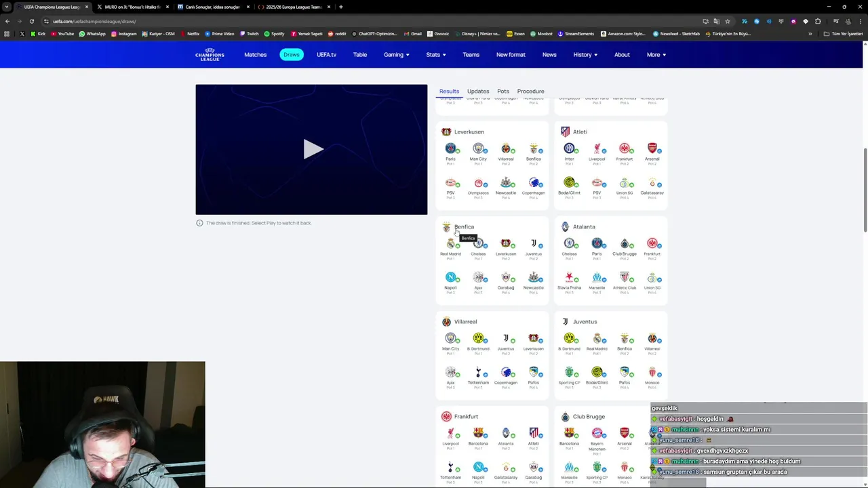
Task: Open the History dropdown menu
Action: [x=585, y=54]
